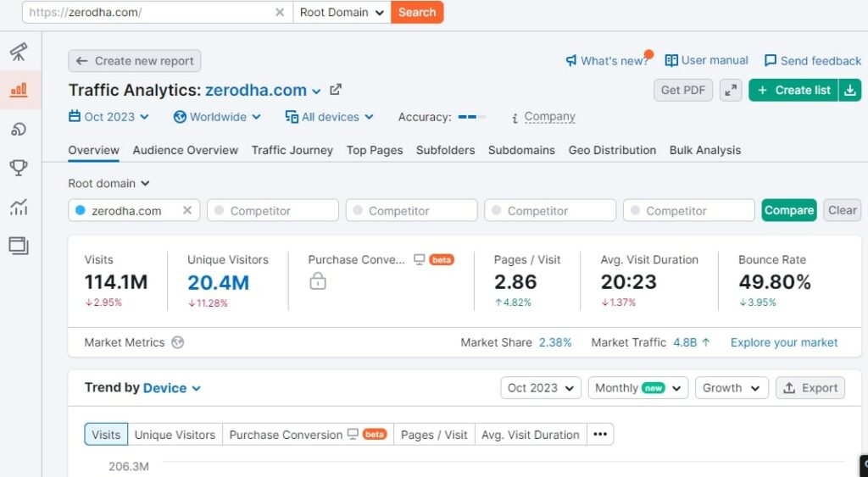Click the Company info label
The height and width of the screenshot is (477, 868).
pyautogui.click(x=549, y=117)
